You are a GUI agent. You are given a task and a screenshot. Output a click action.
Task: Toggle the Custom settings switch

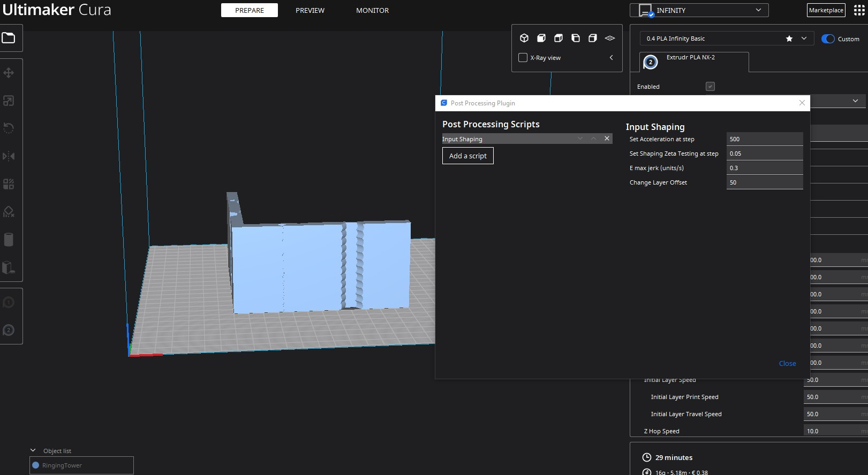(828, 39)
